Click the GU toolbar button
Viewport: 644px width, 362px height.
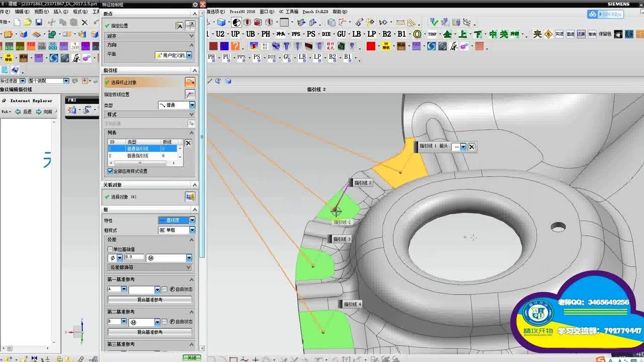pyautogui.click(x=341, y=34)
